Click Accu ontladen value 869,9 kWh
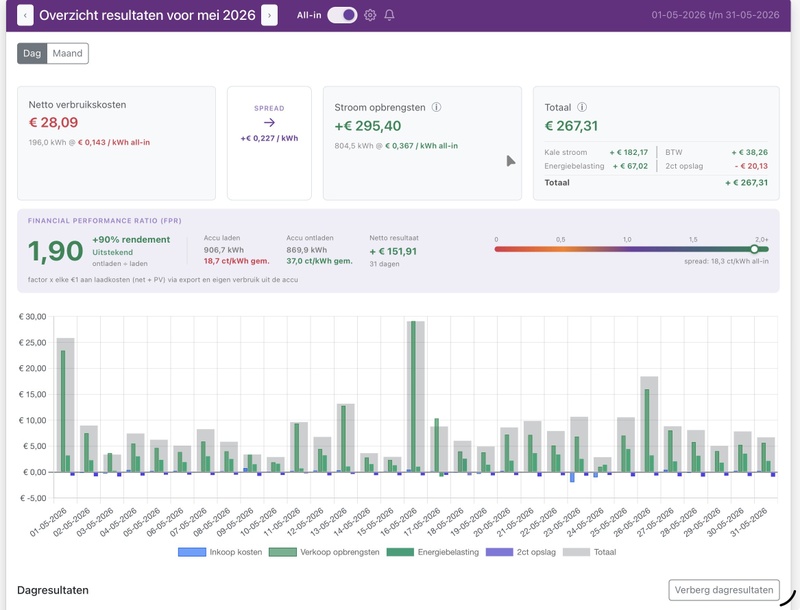 click(x=307, y=250)
